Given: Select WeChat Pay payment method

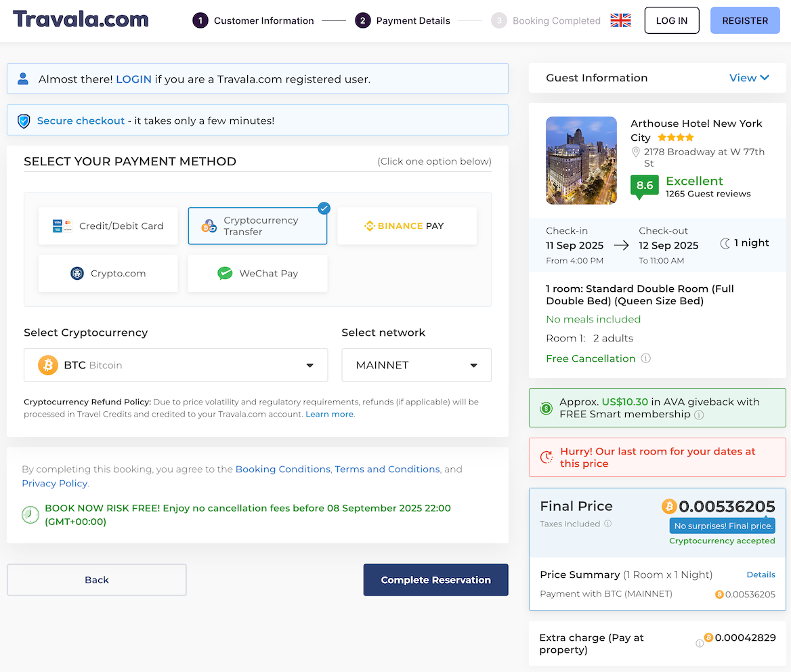Looking at the screenshot, I should (x=257, y=274).
